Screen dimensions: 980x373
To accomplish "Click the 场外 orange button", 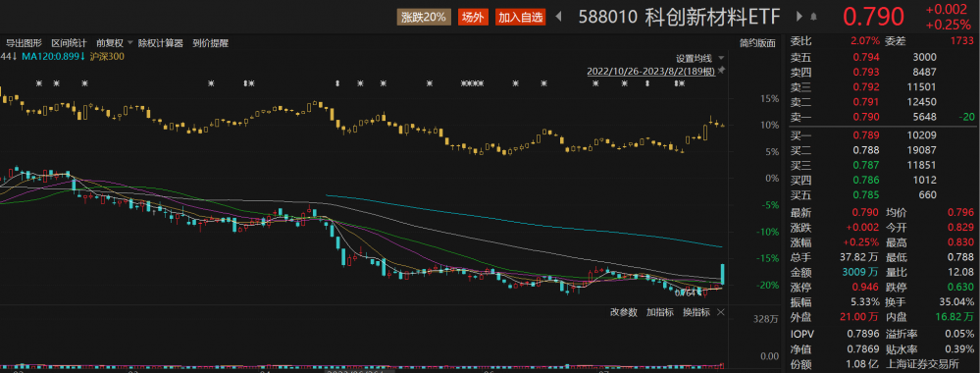I will point(473,18).
